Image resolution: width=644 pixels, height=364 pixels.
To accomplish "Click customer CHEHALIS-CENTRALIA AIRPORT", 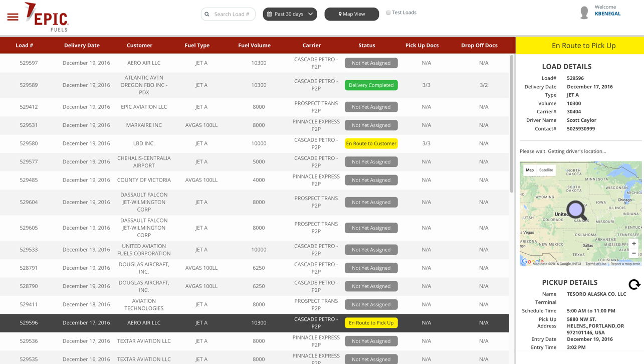I will 144,162.
